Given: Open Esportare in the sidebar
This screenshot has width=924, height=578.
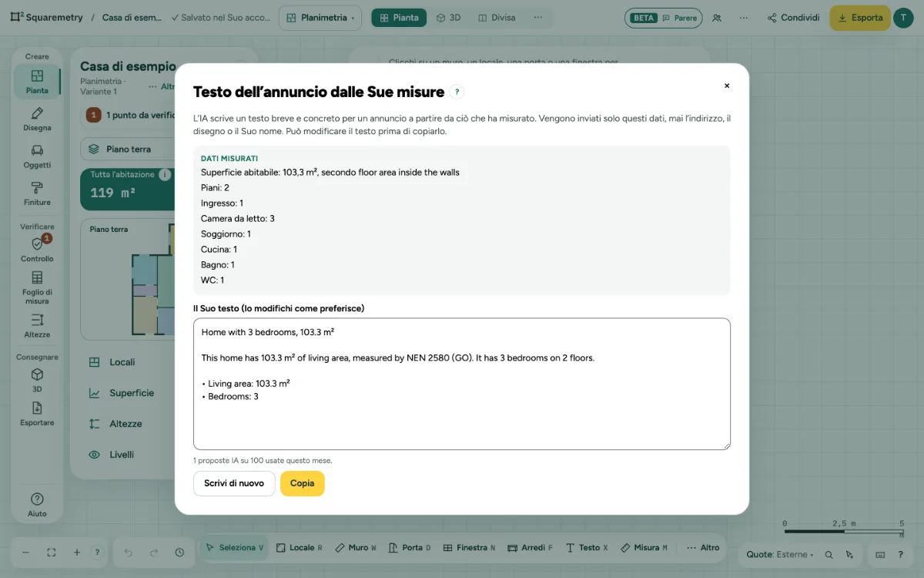Looking at the screenshot, I should [x=37, y=414].
